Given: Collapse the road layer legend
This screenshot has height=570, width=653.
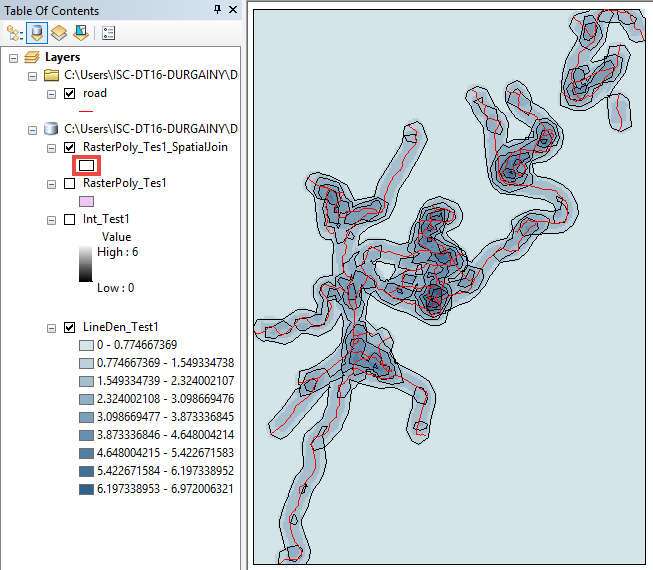Looking at the screenshot, I should click(51, 95).
